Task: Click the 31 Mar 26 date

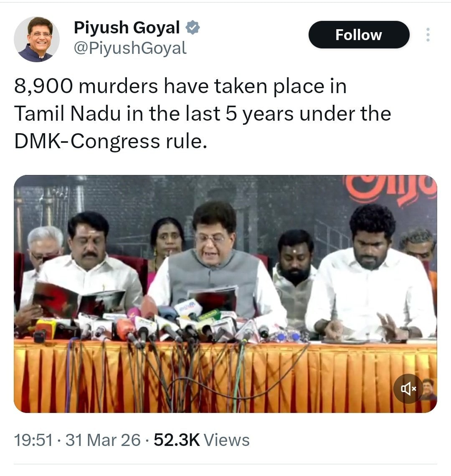Action: tap(103, 440)
